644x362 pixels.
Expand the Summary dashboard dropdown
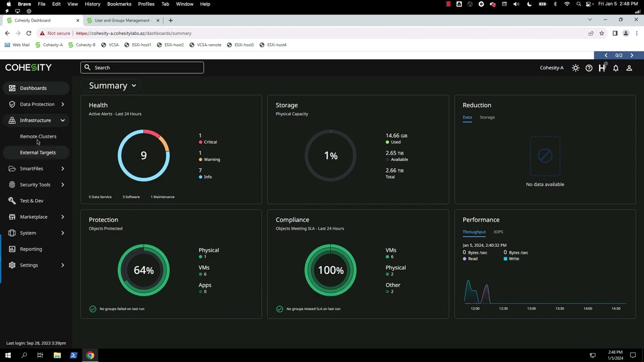click(x=113, y=85)
